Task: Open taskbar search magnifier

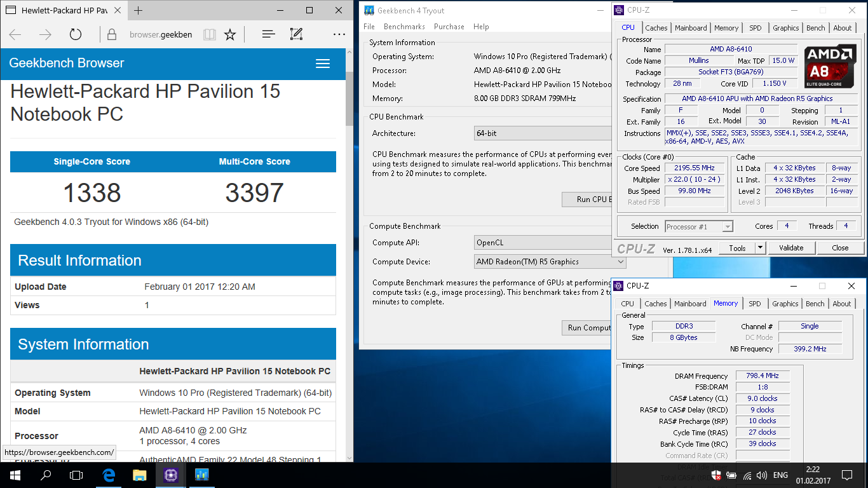Action: click(46, 475)
